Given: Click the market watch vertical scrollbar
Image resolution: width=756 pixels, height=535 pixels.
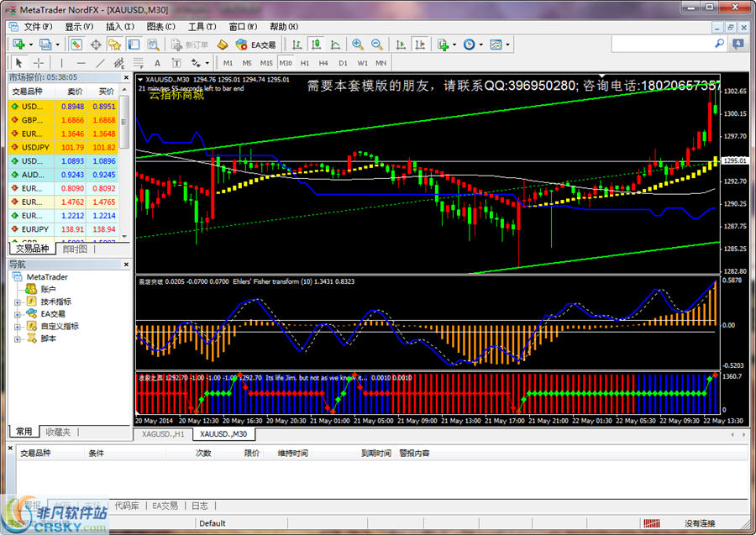Looking at the screenshot, I should pyautogui.click(x=124, y=163).
